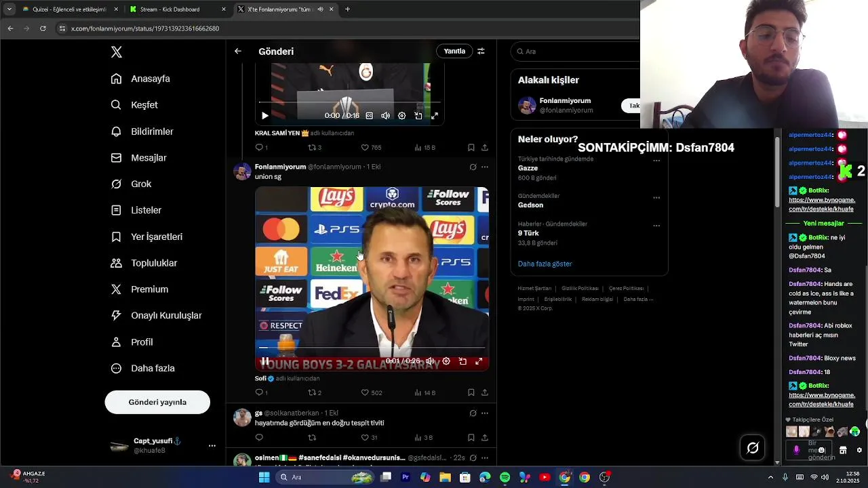Share the union sg post
The height and width of the screenshot is (488, 868).
click(x=485, y=392)
